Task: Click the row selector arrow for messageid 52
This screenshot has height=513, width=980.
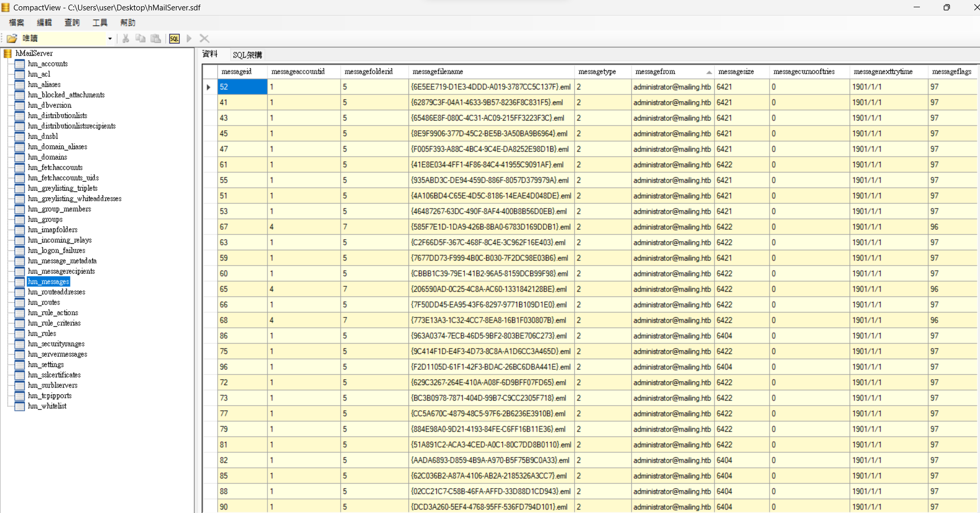Action: pyautogui.click(x=209, y=87)
